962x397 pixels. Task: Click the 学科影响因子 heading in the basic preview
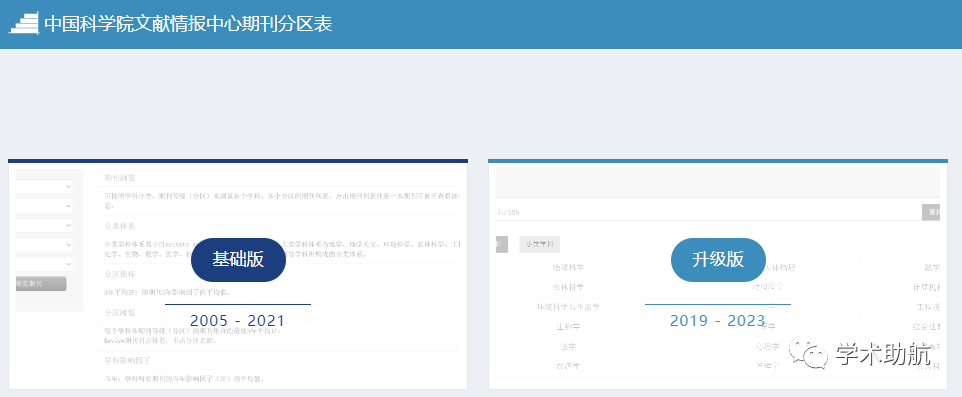[x=128, y=360]
